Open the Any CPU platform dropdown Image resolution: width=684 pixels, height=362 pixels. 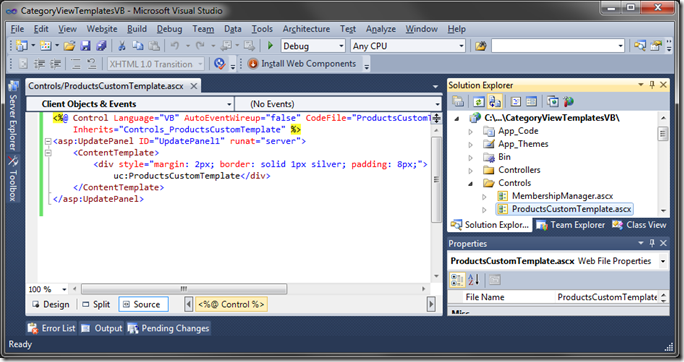[x=461, y=46]
